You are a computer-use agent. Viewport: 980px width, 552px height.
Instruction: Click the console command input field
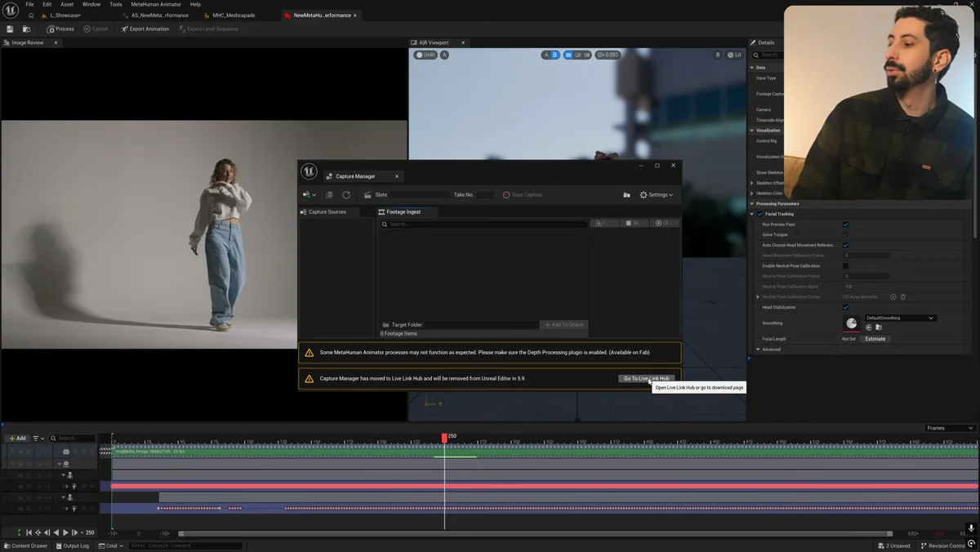[x=185, y=545]
